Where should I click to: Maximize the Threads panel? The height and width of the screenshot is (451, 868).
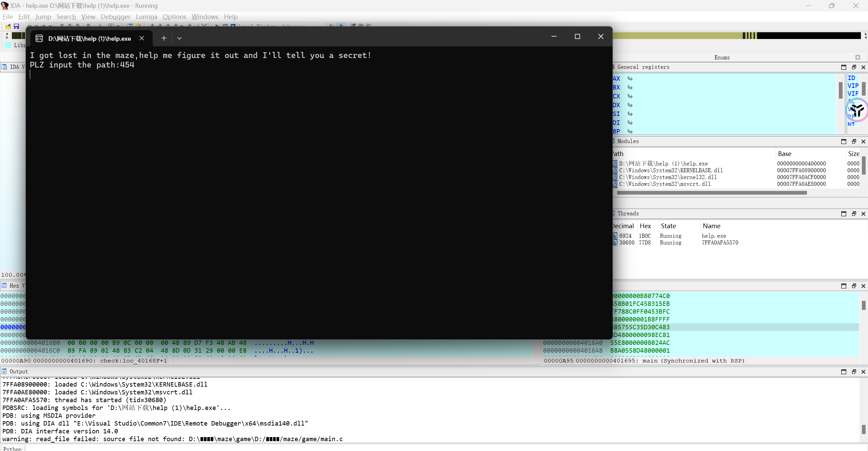(844, 214)
